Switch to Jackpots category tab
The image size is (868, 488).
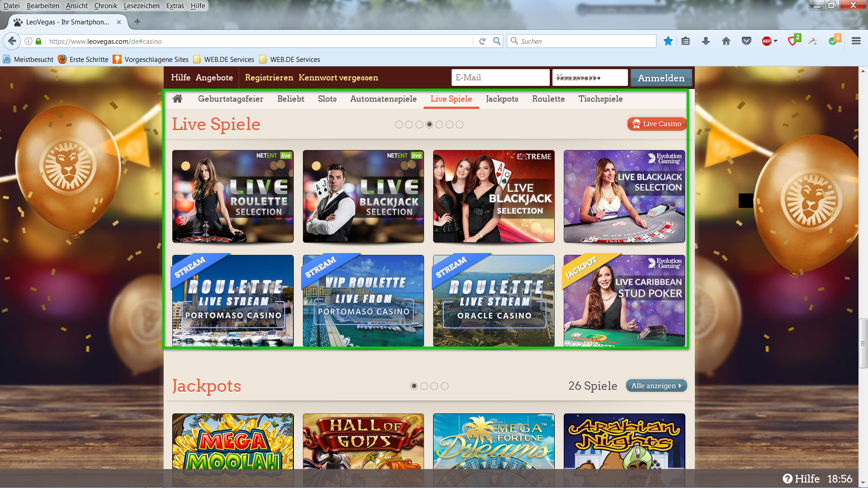click(502, 99)
